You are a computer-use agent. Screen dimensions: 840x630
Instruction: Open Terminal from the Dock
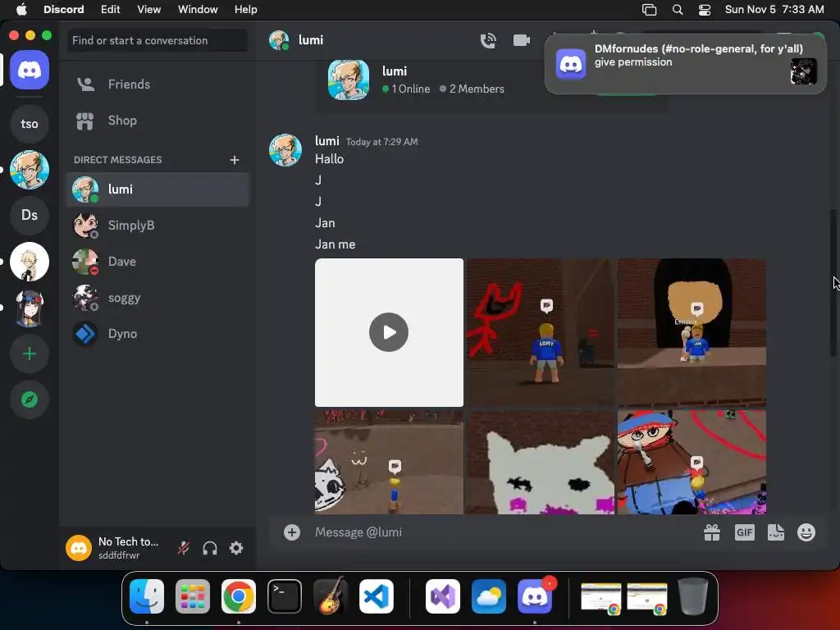coord(285,596)
